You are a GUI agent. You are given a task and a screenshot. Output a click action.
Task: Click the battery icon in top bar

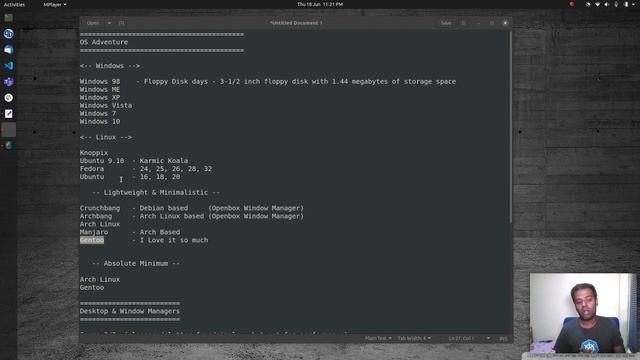pyautogui.click(x=626, y=4)
